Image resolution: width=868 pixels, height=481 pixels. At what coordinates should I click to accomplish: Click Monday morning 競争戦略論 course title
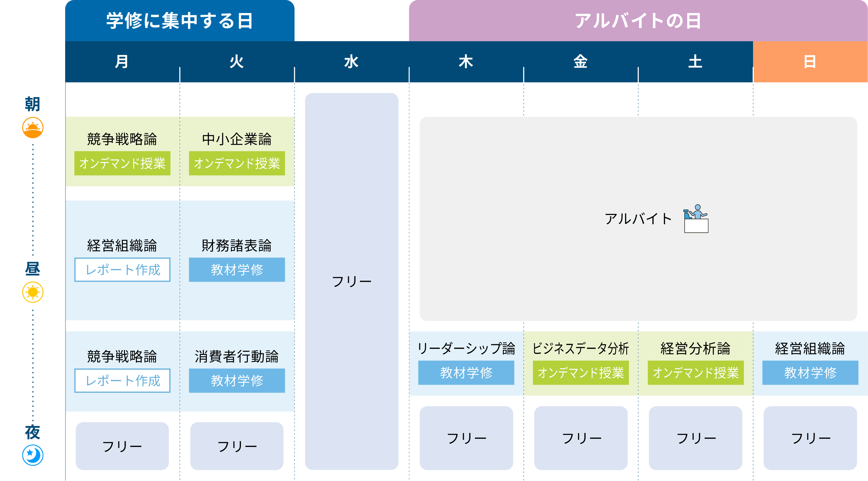point(122,139)
